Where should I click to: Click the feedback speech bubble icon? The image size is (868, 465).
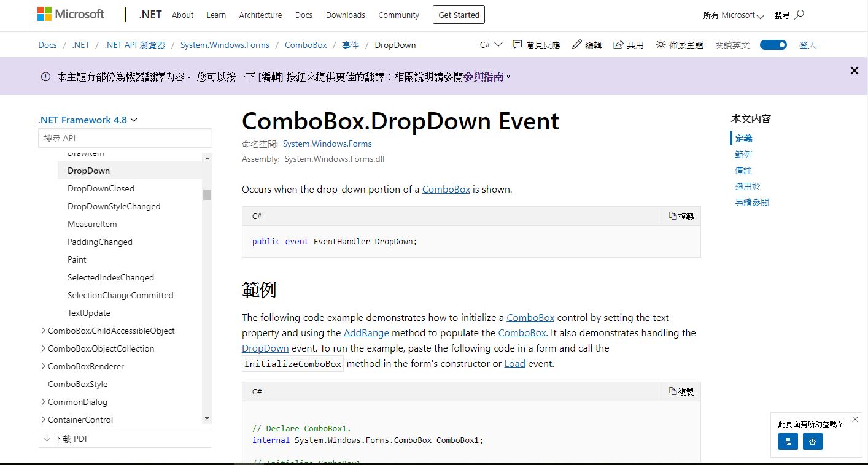(517, 45)
